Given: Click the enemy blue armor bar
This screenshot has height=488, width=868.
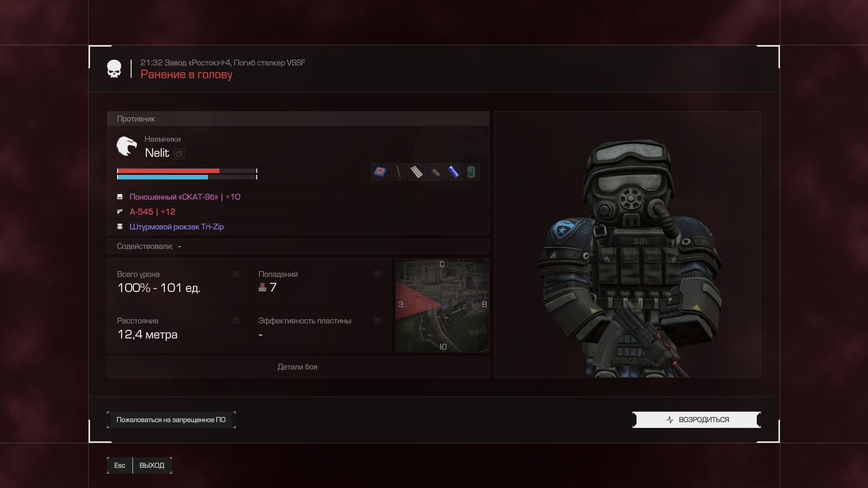Looking at the screenshot, I should click(x=187, y=177).
